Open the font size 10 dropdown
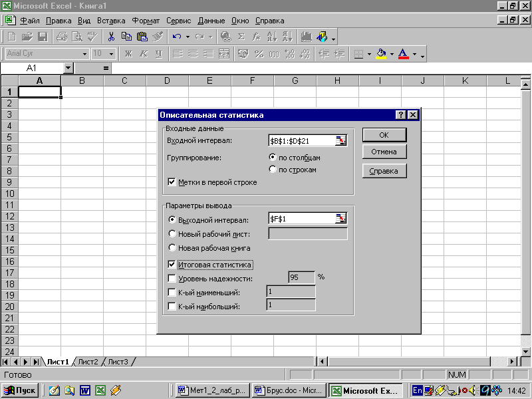Viewport: 532px width, 399px height. pos(111,54)
